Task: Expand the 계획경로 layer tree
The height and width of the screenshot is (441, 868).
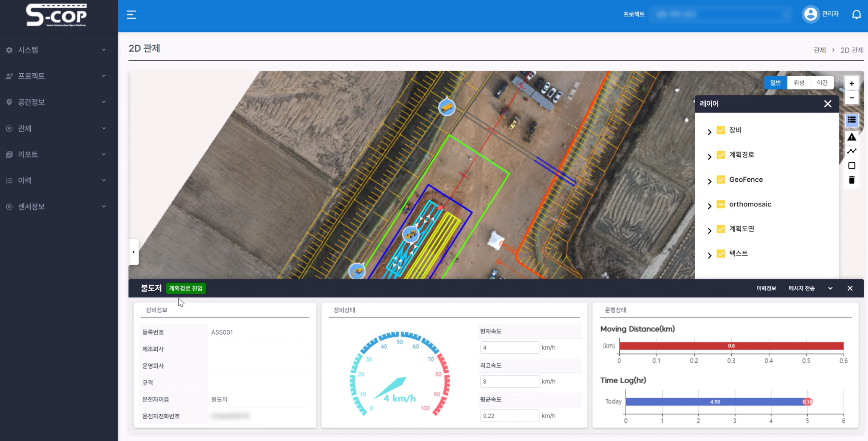Action: pos(709,156)
